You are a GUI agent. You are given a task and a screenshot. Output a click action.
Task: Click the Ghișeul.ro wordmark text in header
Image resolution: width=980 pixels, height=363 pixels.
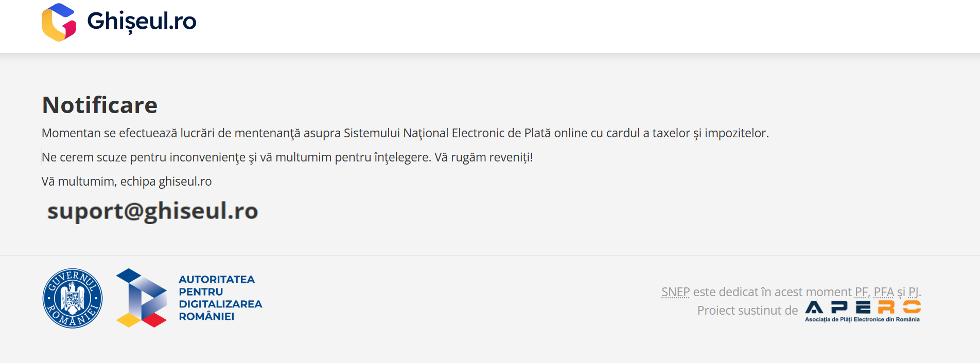(142, 22)
